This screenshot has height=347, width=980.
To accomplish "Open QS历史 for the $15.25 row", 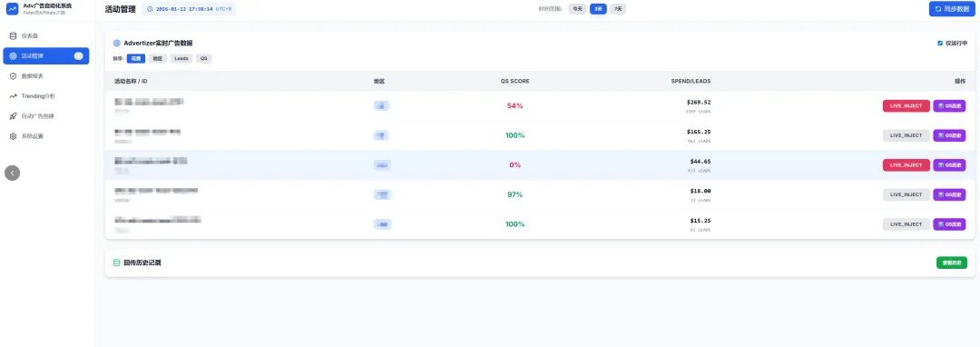I will (949, 223).
